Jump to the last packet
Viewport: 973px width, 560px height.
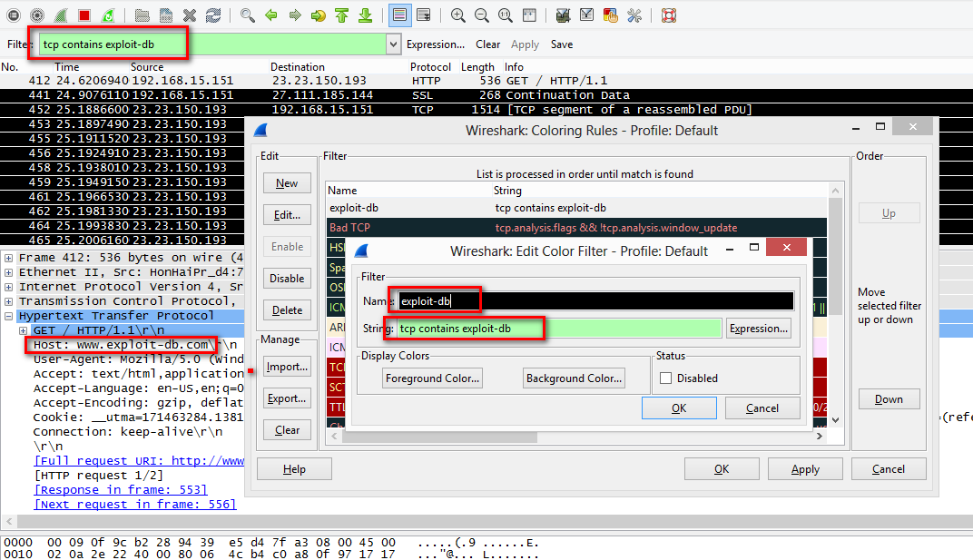coord(365,15)
